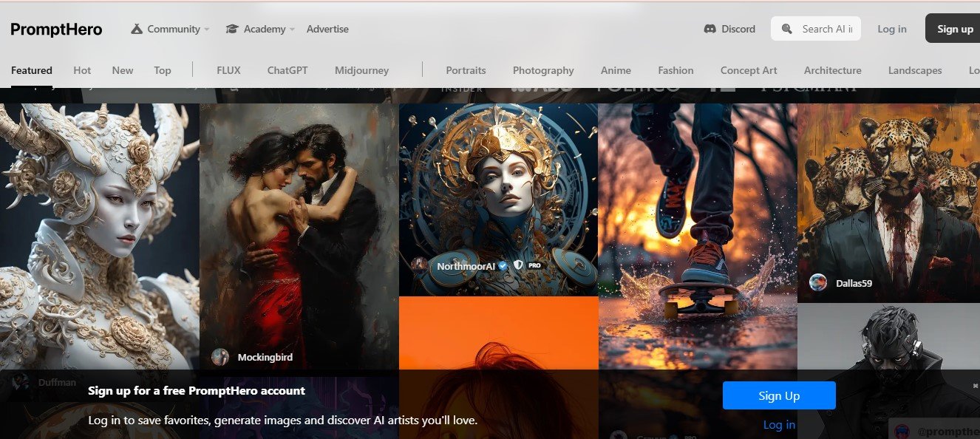The image size is (980, 439).
Task: Expand the Academy dropdown menu
Action: pyautogui.click(x=292, y=30)
